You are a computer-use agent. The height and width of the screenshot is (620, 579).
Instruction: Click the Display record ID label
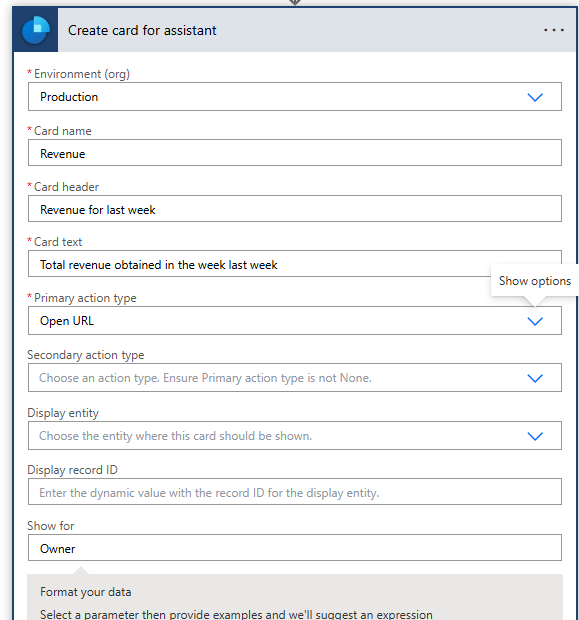click(72, 470)
